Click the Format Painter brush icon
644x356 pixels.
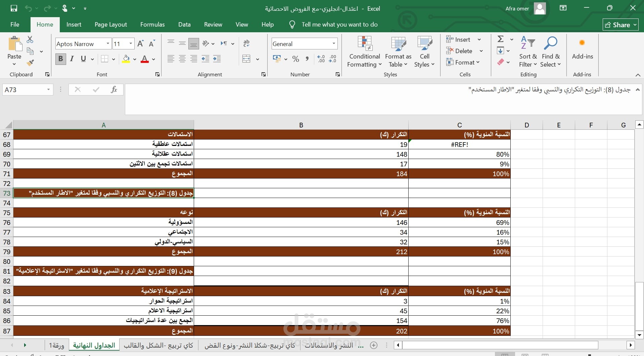pos(30,63)
